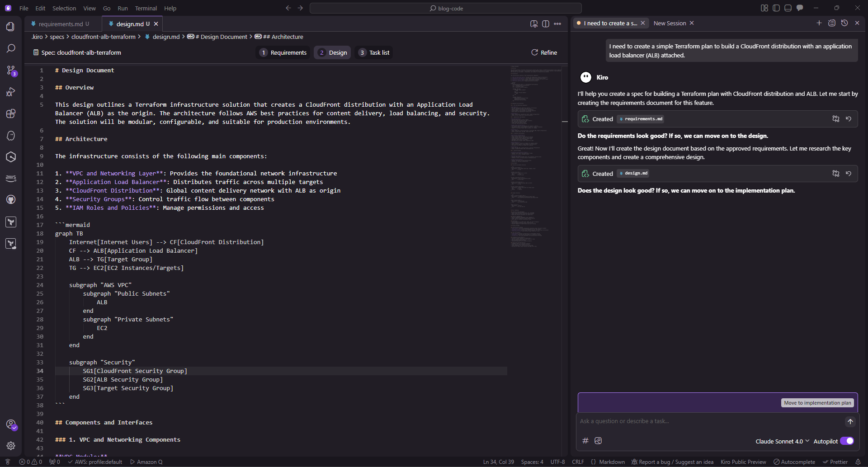868x467 pixels.
Task: Open the Kiro ghost panel icon
Action: pyautogui.click(x=11, y=135)
